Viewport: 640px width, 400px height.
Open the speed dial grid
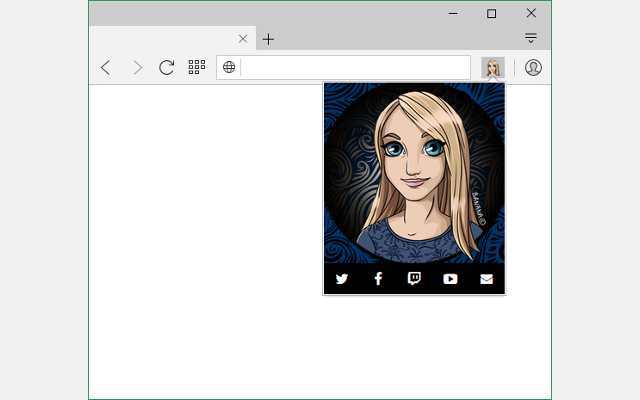click(197, 67)
